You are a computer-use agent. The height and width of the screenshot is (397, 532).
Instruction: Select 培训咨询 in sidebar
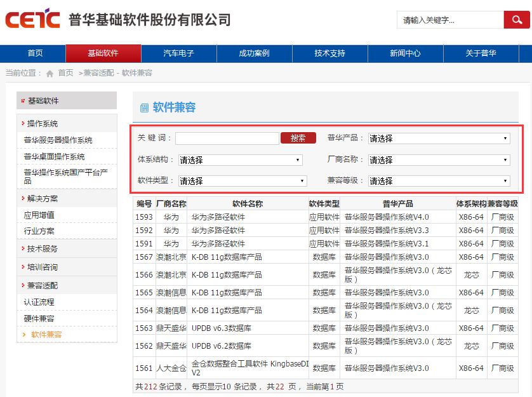[43, 267]
